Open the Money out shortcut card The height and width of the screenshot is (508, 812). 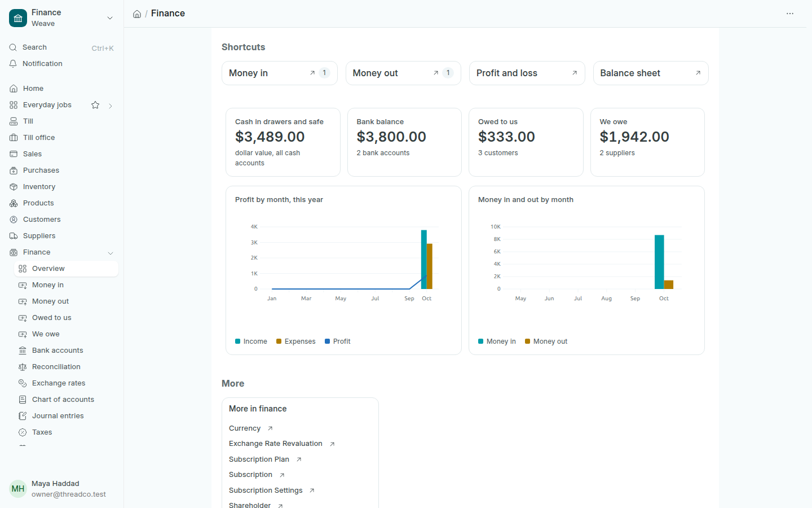click(403, 73)
